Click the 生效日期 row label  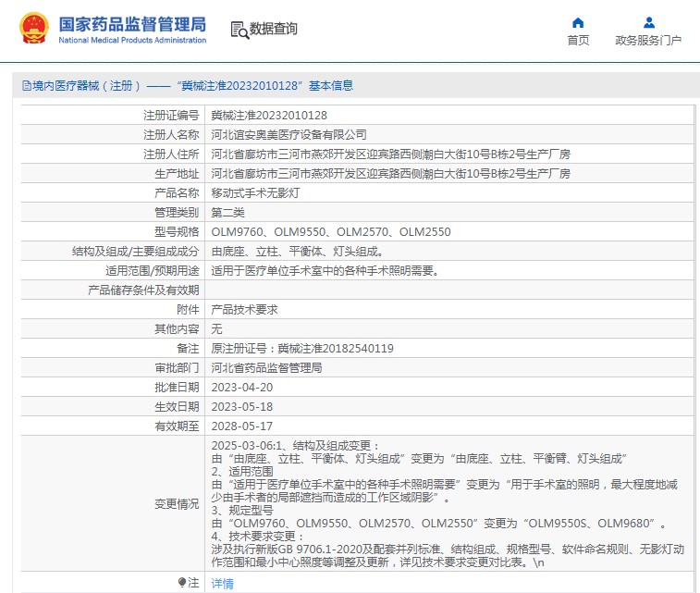pos(177,407)
